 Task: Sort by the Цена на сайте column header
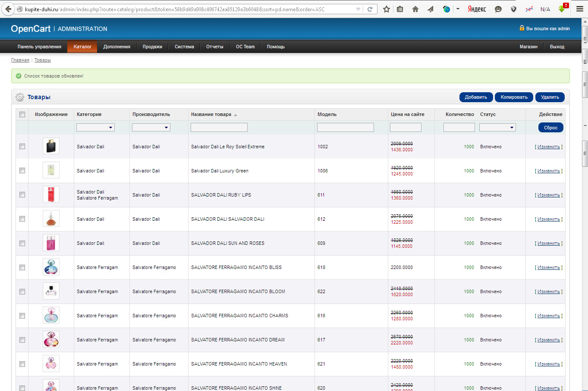pos(408,114)
